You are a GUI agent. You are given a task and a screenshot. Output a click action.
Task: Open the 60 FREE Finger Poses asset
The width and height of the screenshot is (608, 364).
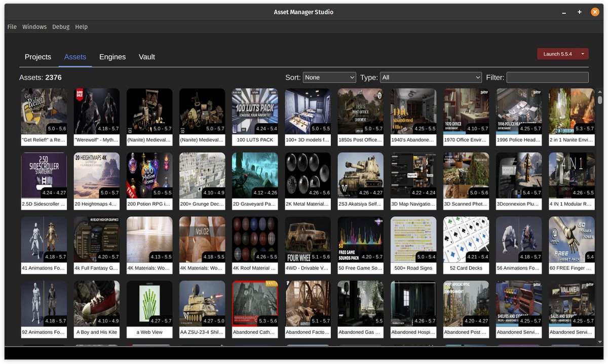pyautogui.click(x=572, y=246)
